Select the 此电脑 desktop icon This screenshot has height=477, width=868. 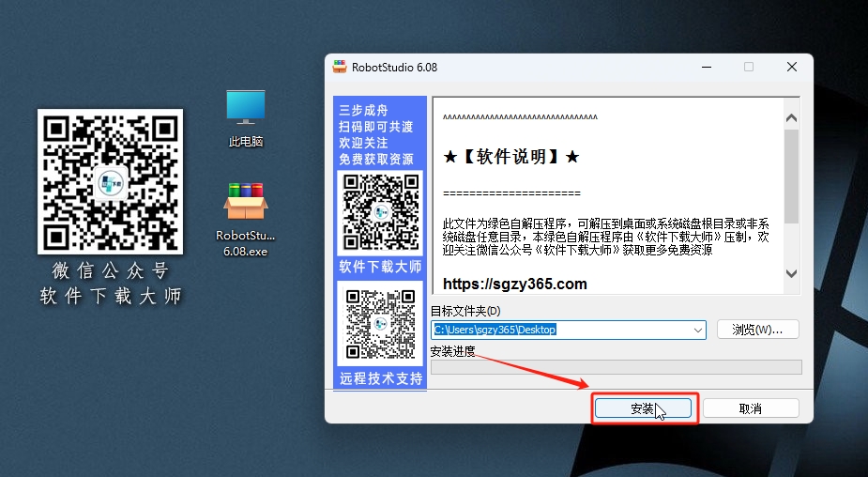coord(246,118)
